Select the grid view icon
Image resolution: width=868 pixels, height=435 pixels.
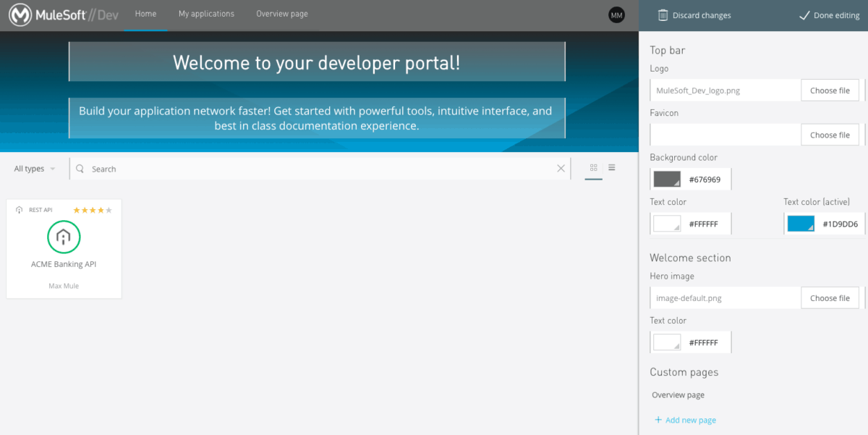[x=593, y=168]
